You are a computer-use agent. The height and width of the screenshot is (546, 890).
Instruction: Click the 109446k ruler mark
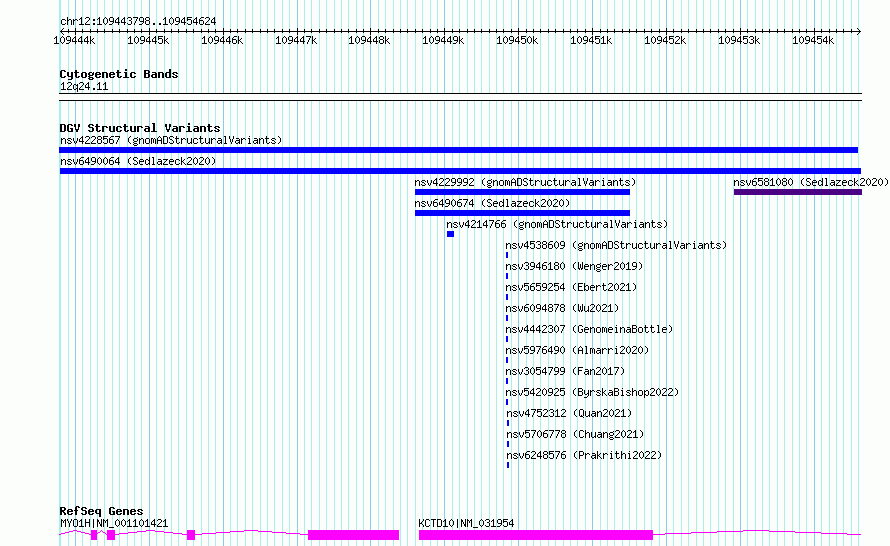pos(222,40)
